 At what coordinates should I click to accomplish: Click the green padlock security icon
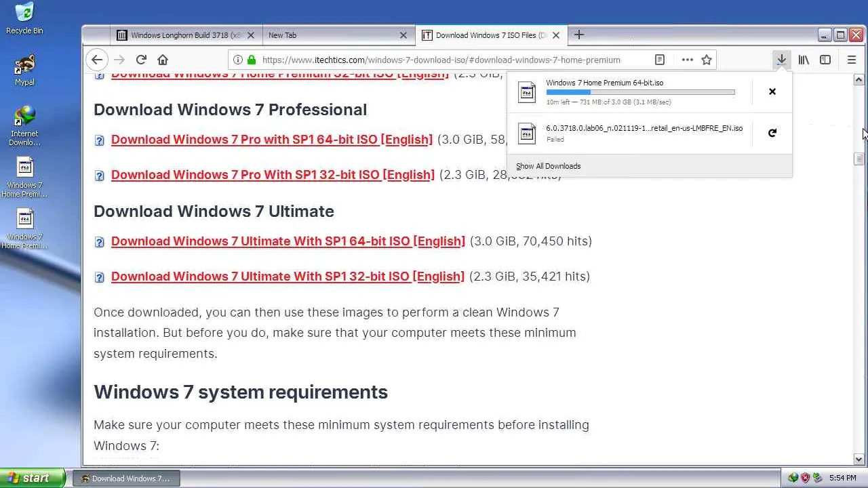click(x=252, y=60)
